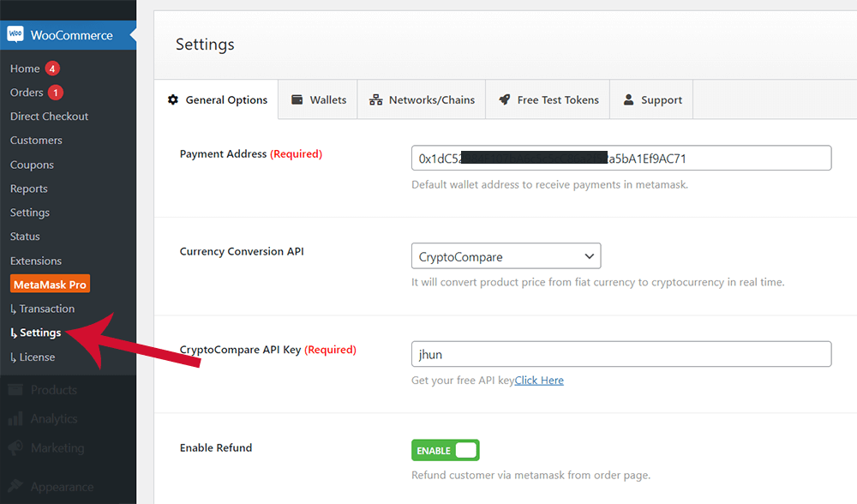Open the Customers page
Image resolution: width=857 pixels, height=504 pixels.
point(36,141)
